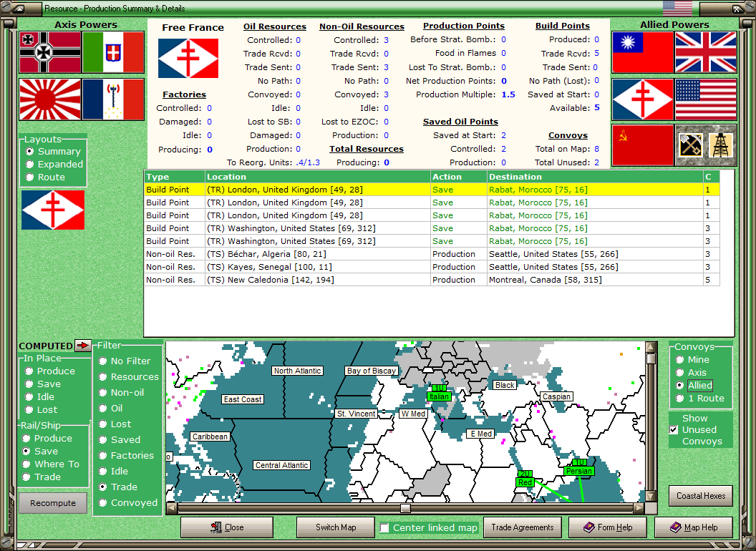
Task: Select Axis convoys option
Action: (x=691, y=373)
